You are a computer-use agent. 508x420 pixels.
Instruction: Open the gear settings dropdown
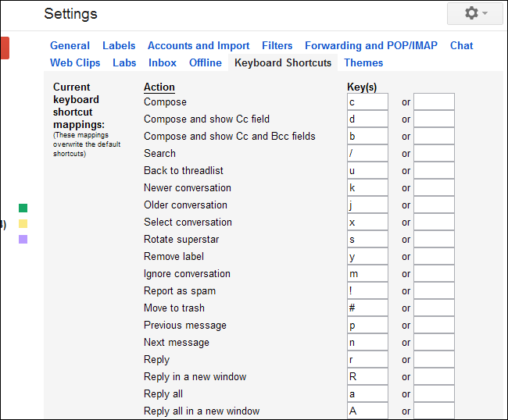point(476,13)
